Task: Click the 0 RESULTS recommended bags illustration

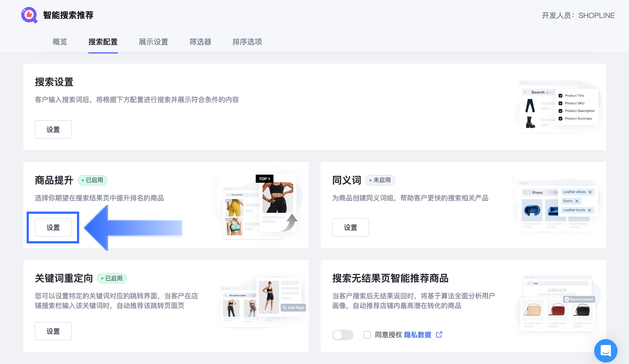Action: (x=557, y=303)
